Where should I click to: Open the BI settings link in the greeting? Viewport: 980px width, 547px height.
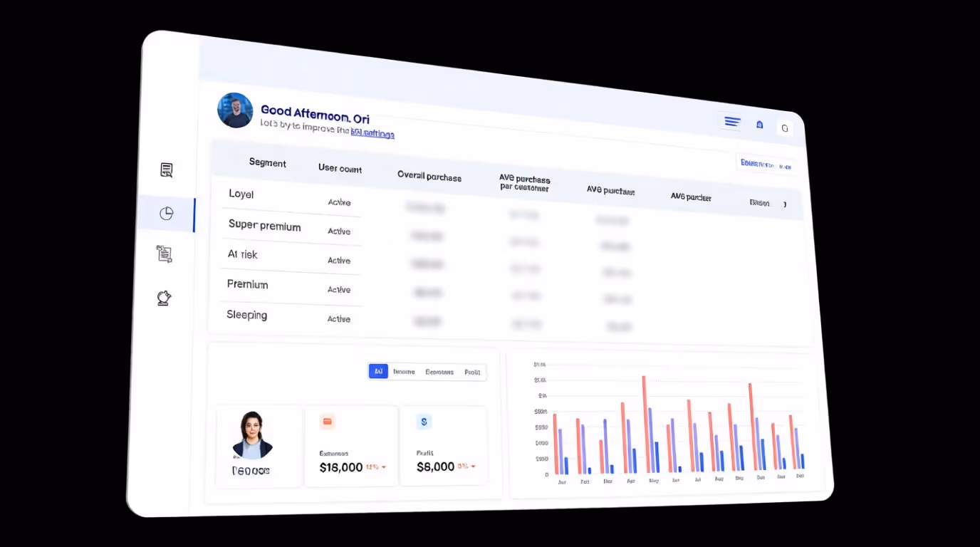point(373,134)
